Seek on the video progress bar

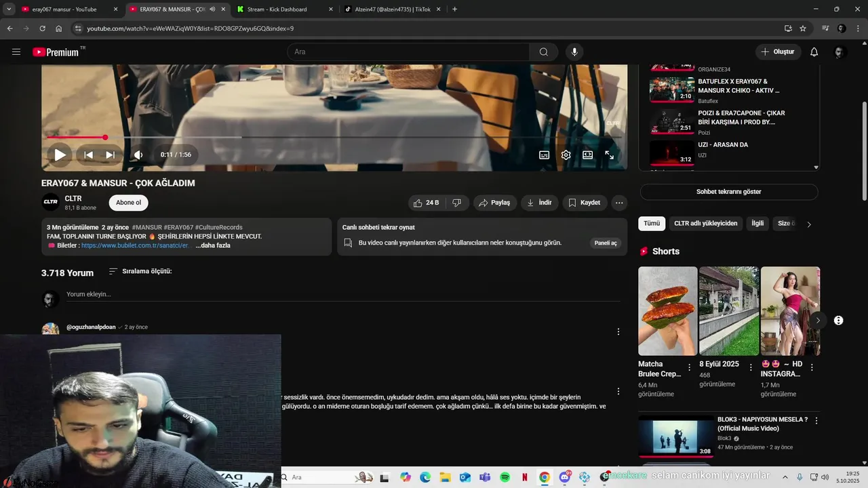[334, 137]
